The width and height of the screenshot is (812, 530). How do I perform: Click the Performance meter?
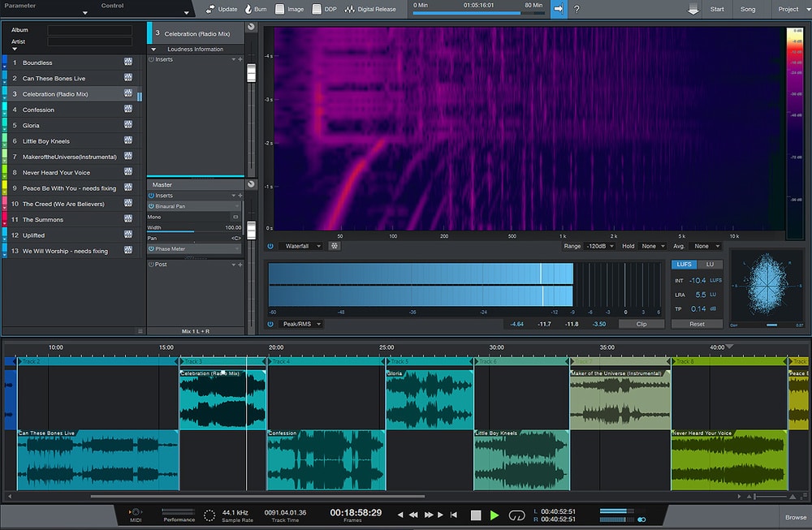coord(179,512)
